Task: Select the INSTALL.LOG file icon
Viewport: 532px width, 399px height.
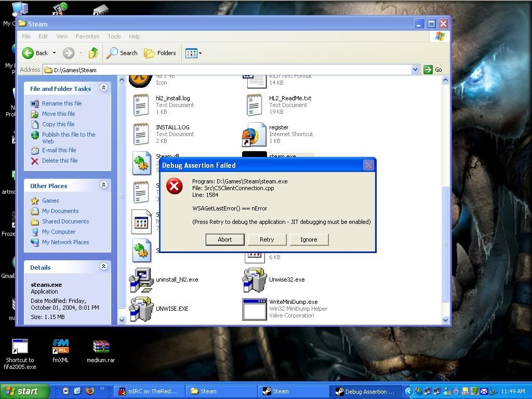Action: pos(141,134)
